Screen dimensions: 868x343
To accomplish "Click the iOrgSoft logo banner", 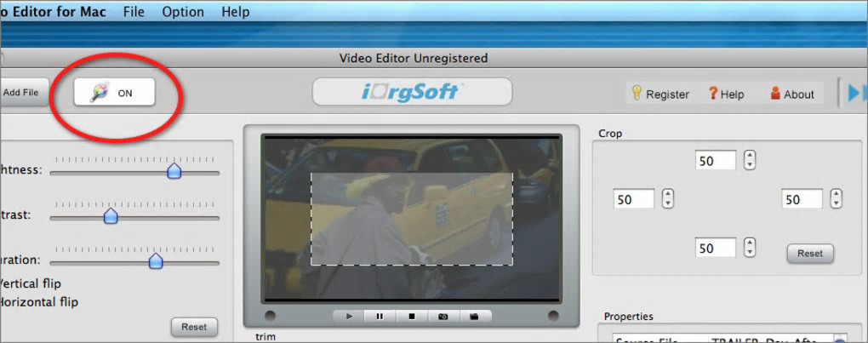I will [x=413, y=91].
